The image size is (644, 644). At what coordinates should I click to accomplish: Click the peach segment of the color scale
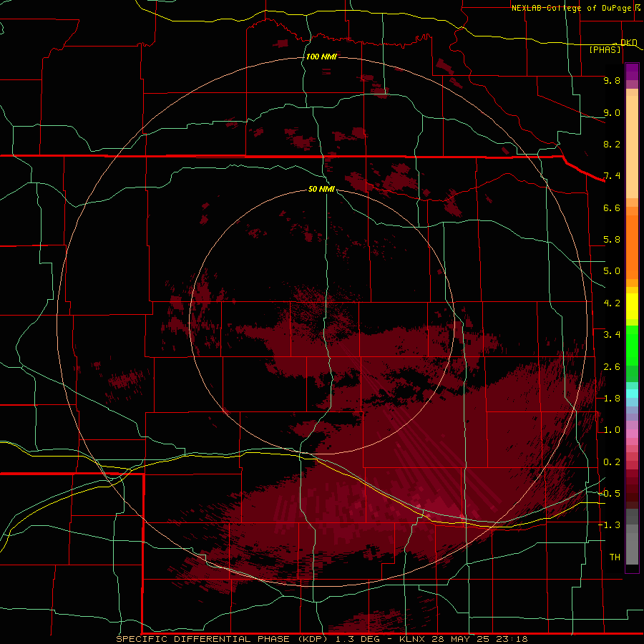(632, 147)
